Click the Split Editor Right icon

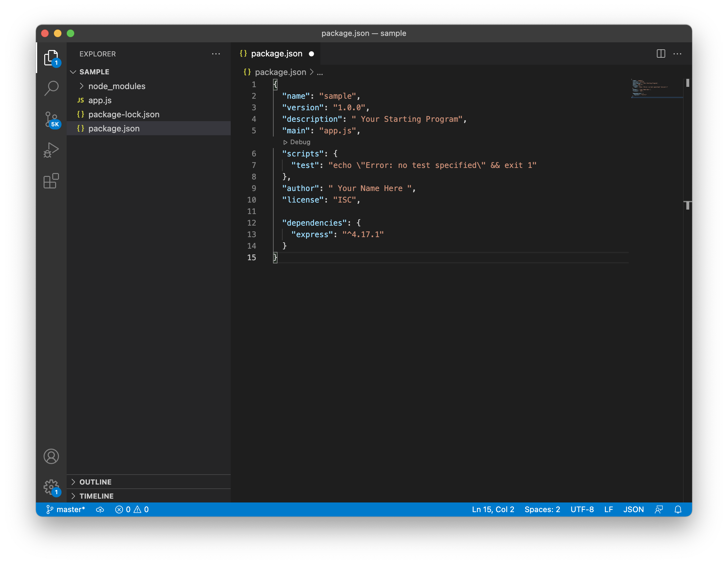coord(661,54)
